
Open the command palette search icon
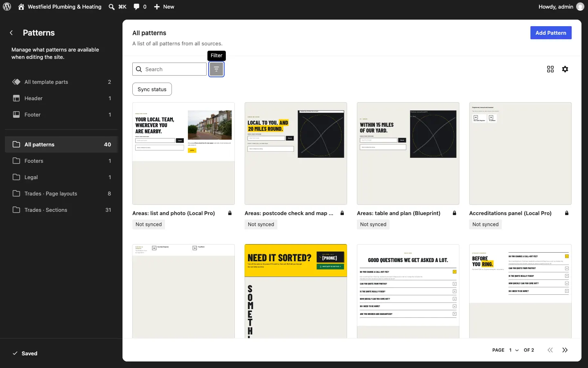(111, 7)
